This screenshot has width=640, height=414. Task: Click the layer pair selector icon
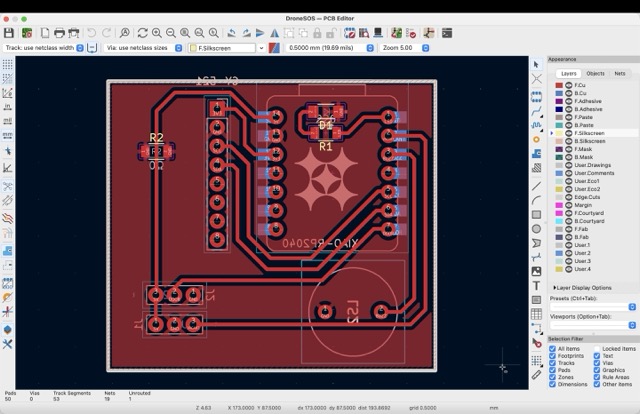[274, 48]
